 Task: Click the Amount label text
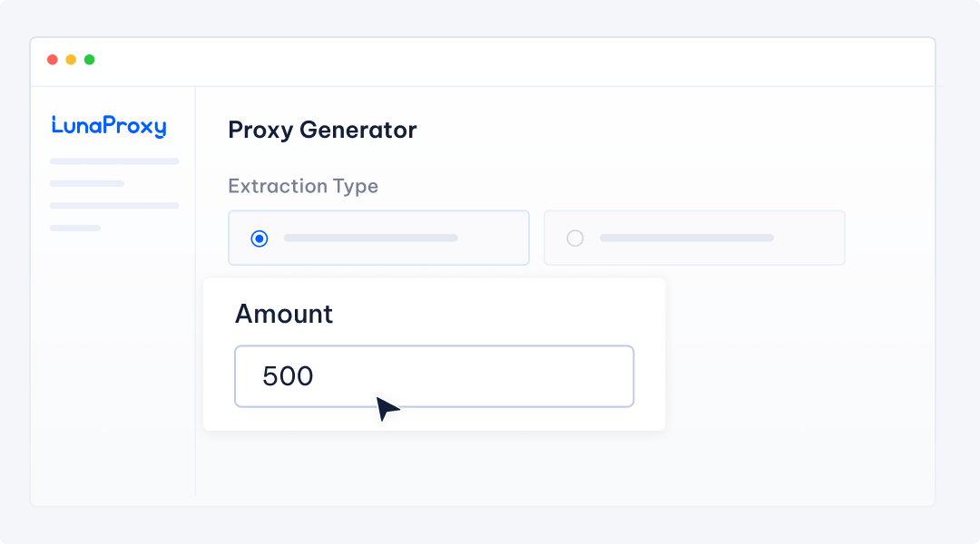pos(284,314)
